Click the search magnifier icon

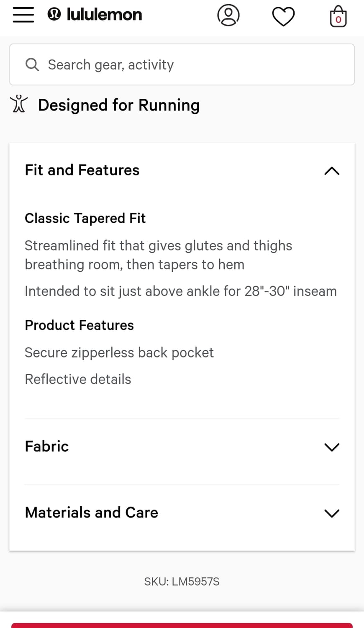point(32,64)
